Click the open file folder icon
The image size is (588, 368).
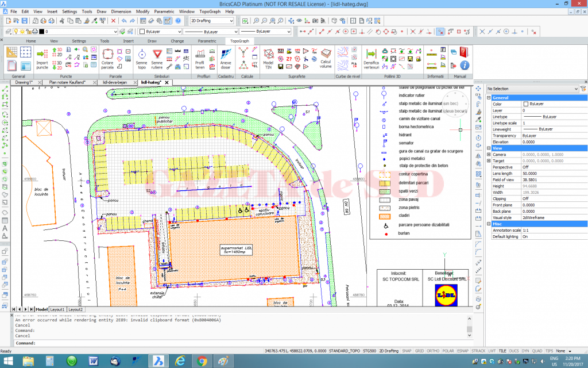click(x=17, y=21)
